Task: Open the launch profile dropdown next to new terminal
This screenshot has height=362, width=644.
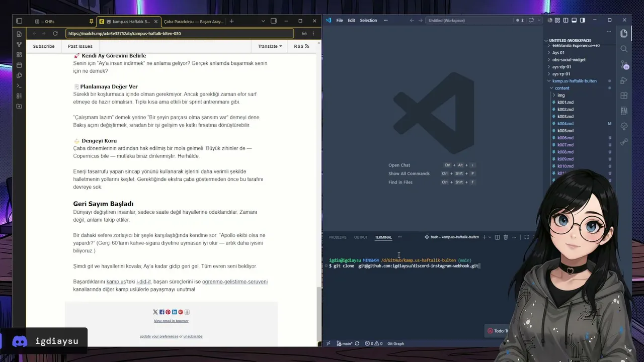Action: click(491, 237)
